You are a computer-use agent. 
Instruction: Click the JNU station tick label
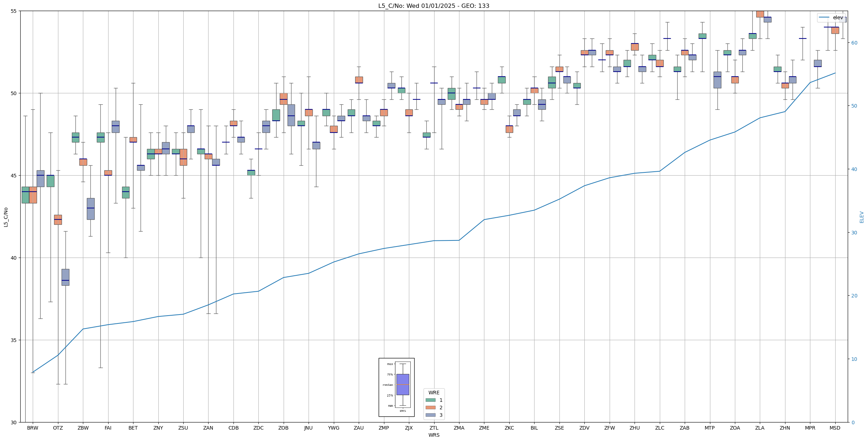308,428
